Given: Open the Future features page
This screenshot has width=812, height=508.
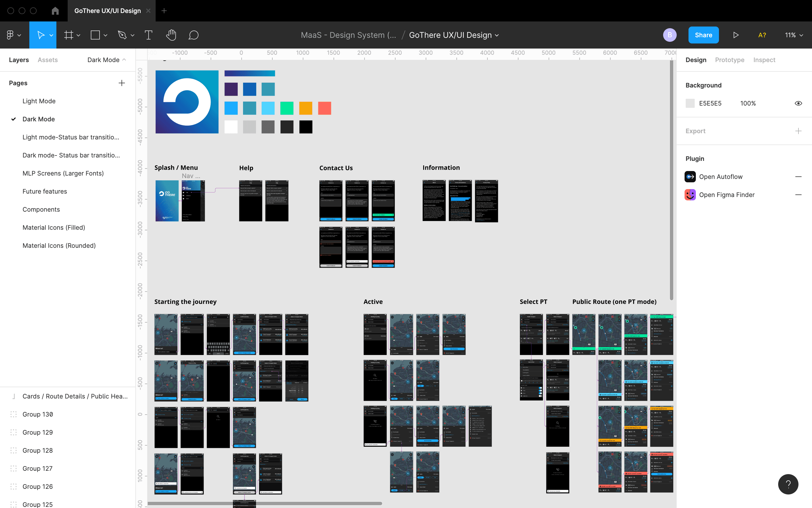Looking at the screenshot, I should point(45,192).
